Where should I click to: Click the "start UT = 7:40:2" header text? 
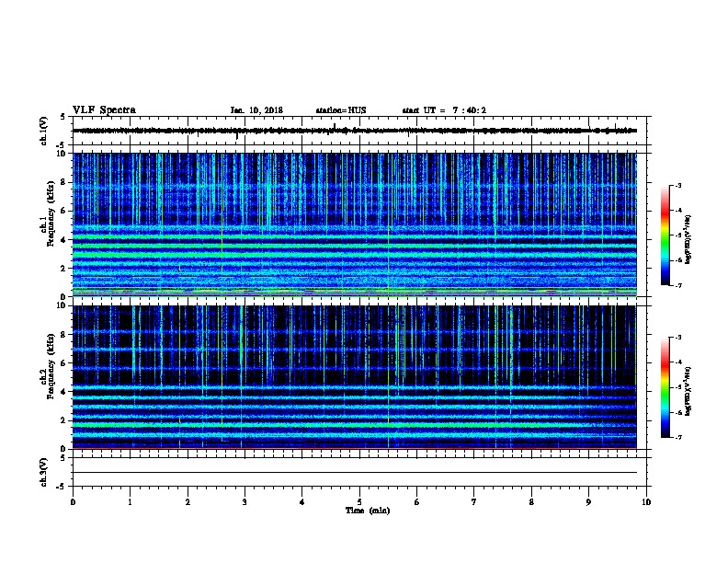click(x=444, y=110)
